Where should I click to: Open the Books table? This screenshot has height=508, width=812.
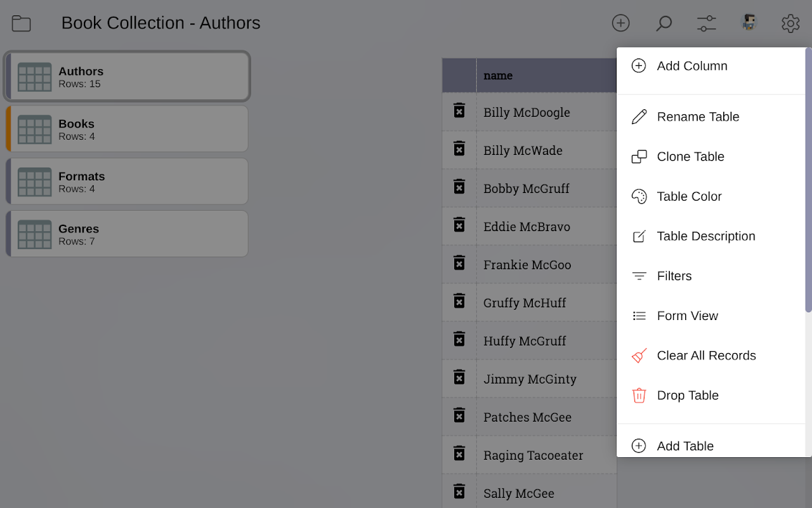tap(127, 129)
